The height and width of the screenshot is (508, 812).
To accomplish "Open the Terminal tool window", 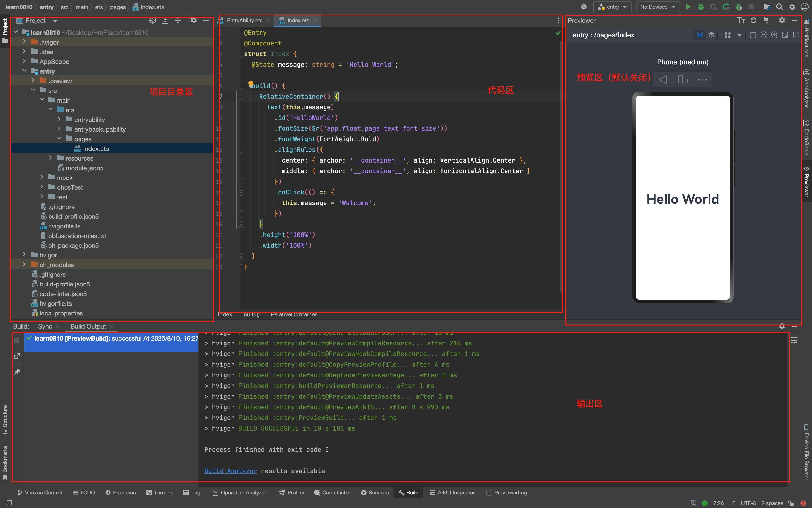I will coord(160,493).
